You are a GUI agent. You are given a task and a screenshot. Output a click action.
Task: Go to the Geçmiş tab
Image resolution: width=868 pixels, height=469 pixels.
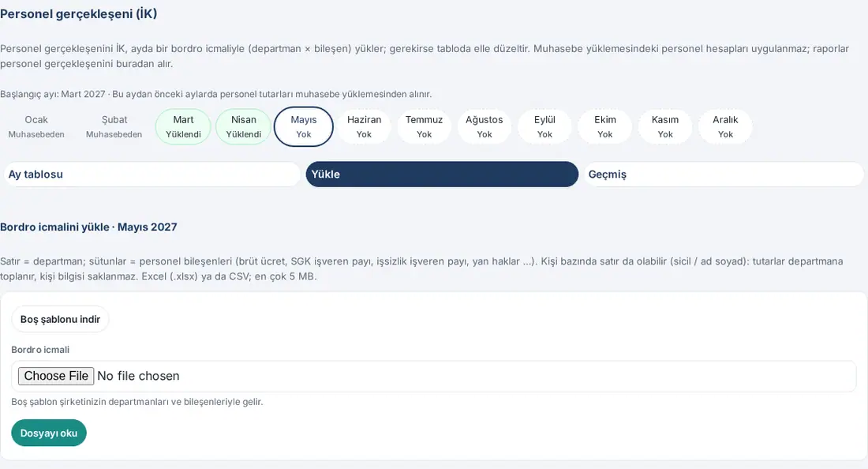click(x=724, y=174)
